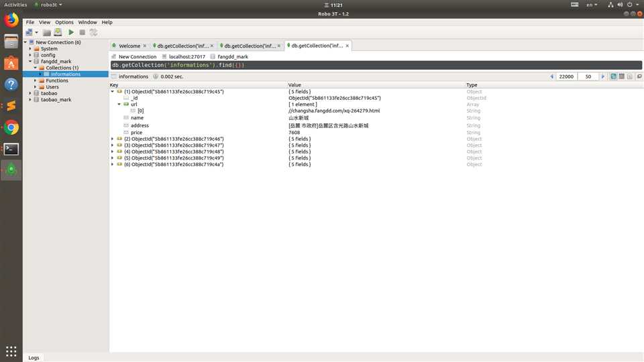Click the query editor text field
The height and width of the screenshot is (362, 644).
tap(376, 65)
